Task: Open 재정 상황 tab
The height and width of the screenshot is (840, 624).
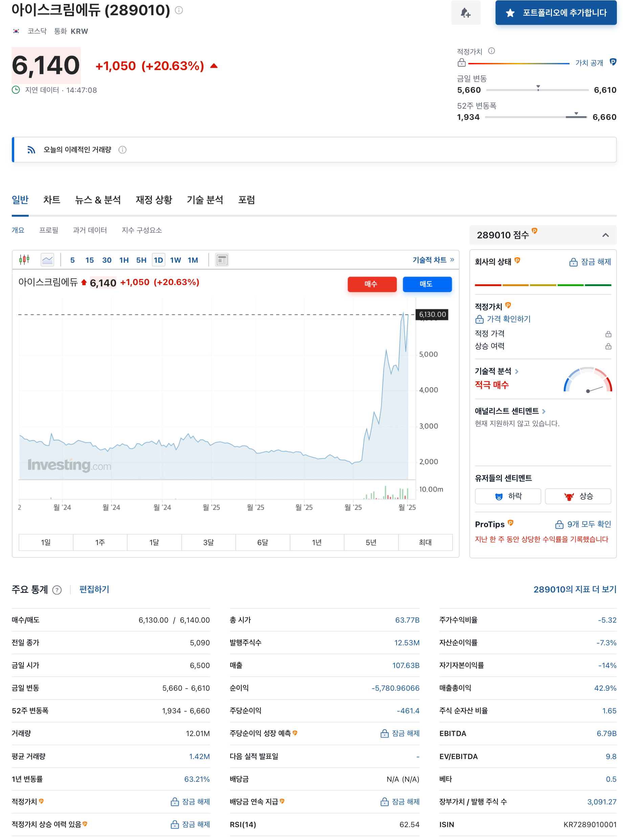Action: 154,199
